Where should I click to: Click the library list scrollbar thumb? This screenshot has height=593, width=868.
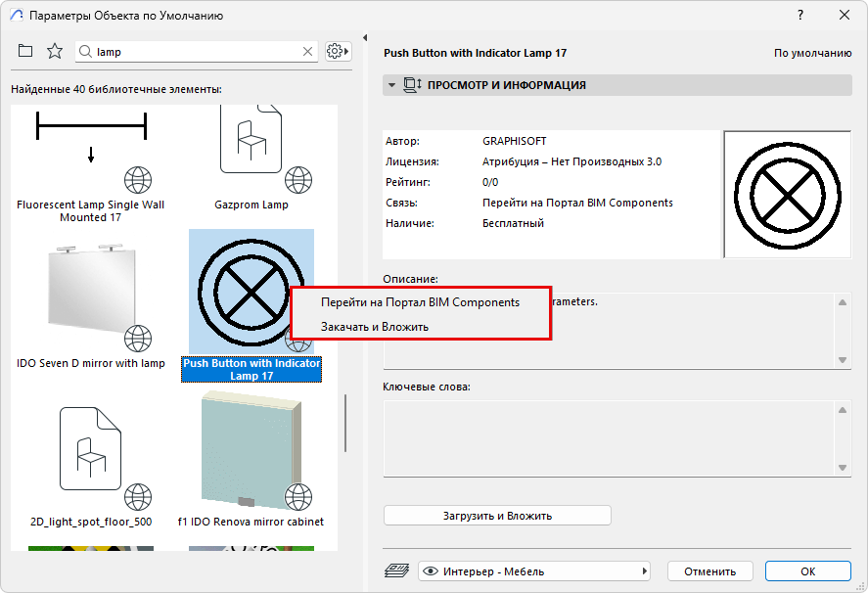coord(345,424)
